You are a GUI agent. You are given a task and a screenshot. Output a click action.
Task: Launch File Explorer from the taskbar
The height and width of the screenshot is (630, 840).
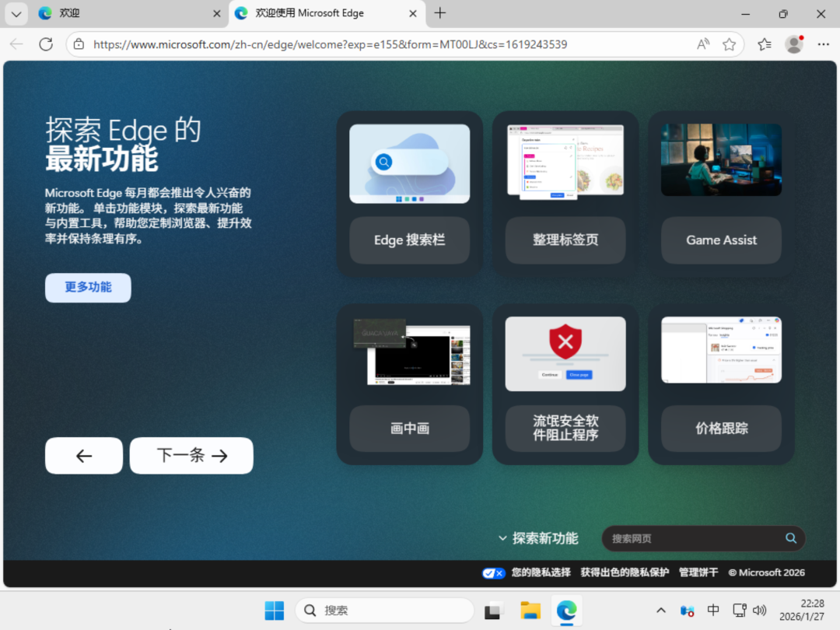point(530,611)
